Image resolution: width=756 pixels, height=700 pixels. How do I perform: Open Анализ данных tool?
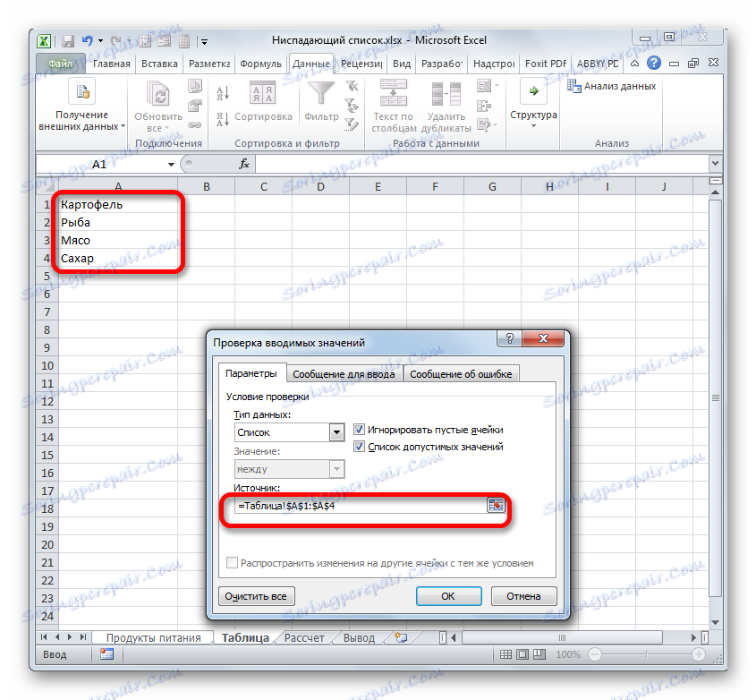pos(612,86)
